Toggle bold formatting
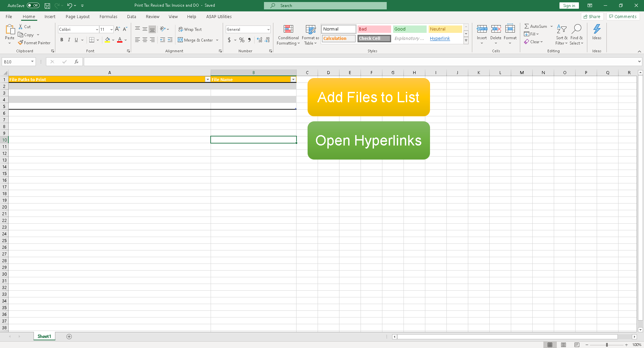Image resolution: width=644 pixels, height=348 pixels. coord(62,40)
